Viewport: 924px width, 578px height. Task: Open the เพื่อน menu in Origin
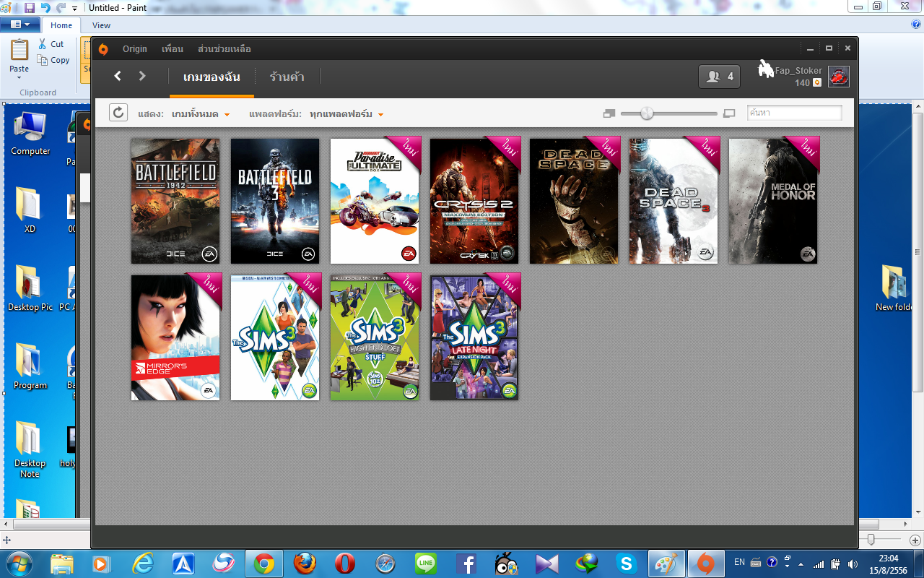click(173, 49)
